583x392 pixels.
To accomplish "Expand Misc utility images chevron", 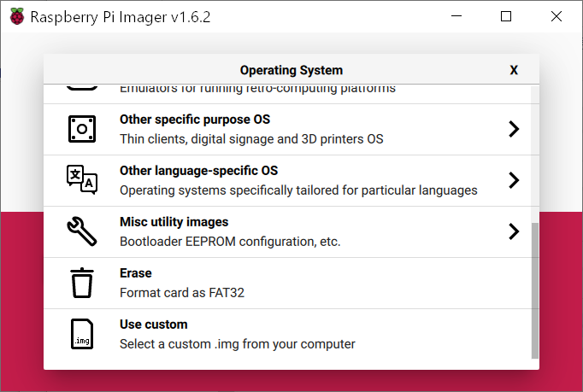I will tap(513, 231).
